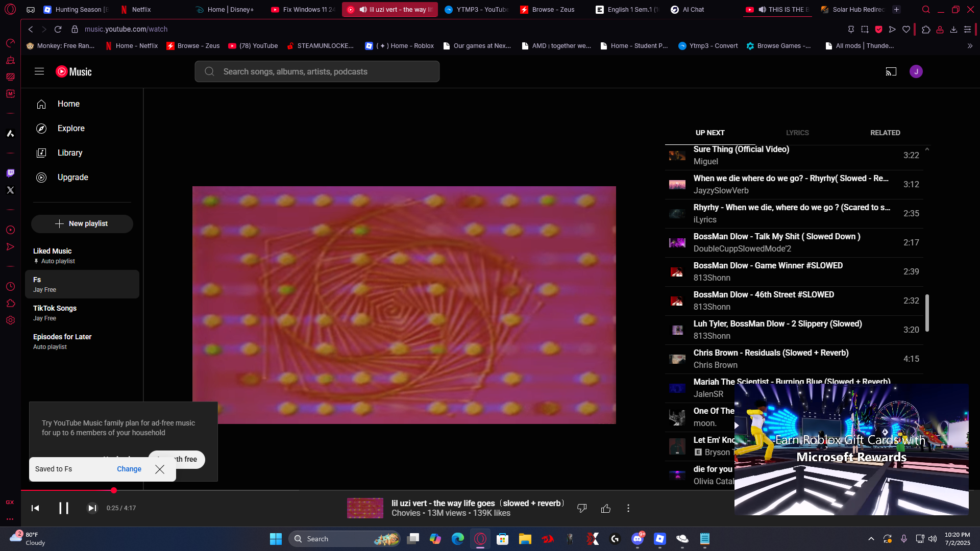Open Microsoft Store from the taskbar

503,539
